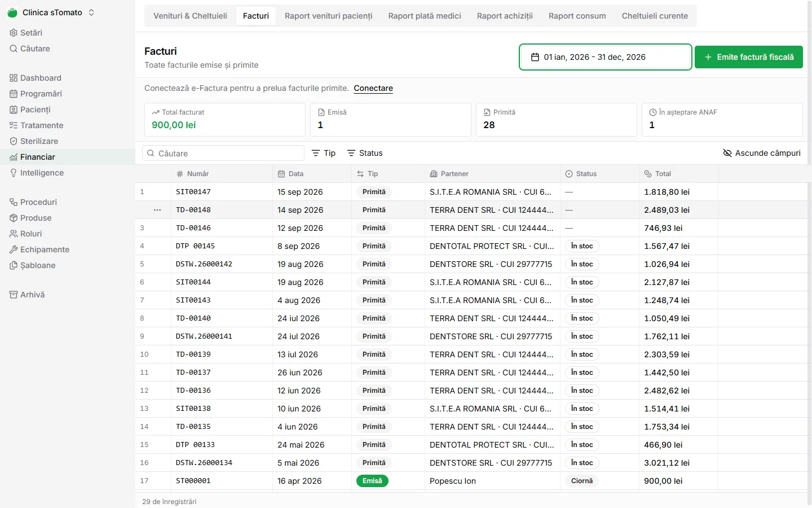Click the Intelligence lightbulb icon
812x508 pixels.
click(14, 173)
